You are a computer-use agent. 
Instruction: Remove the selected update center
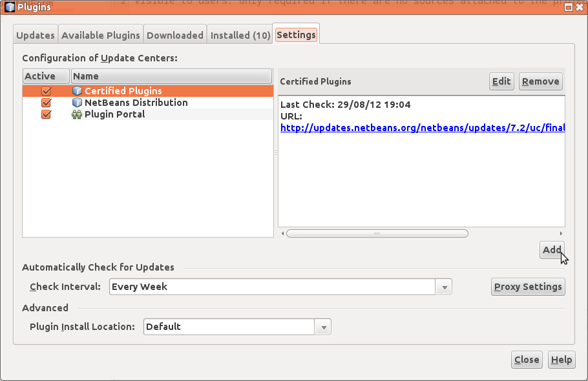coord(540,81)
